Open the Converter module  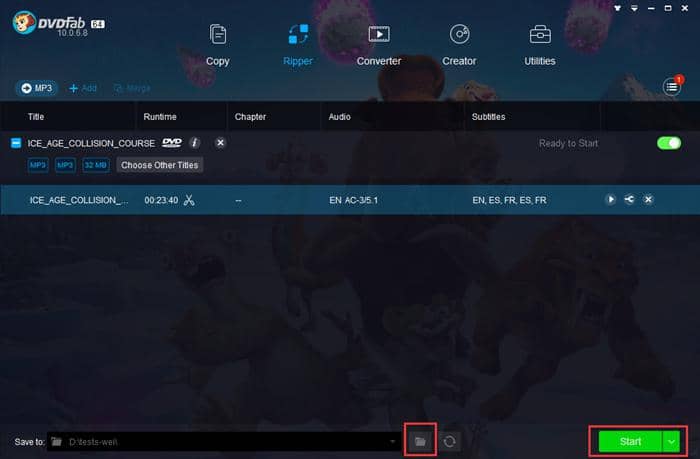tap(379, 45)
